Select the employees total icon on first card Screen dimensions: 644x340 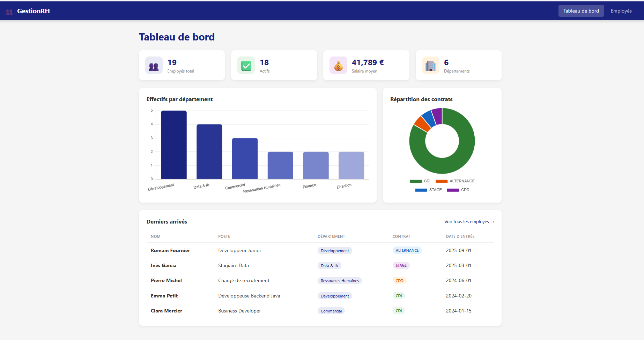(x=154, y=65)
